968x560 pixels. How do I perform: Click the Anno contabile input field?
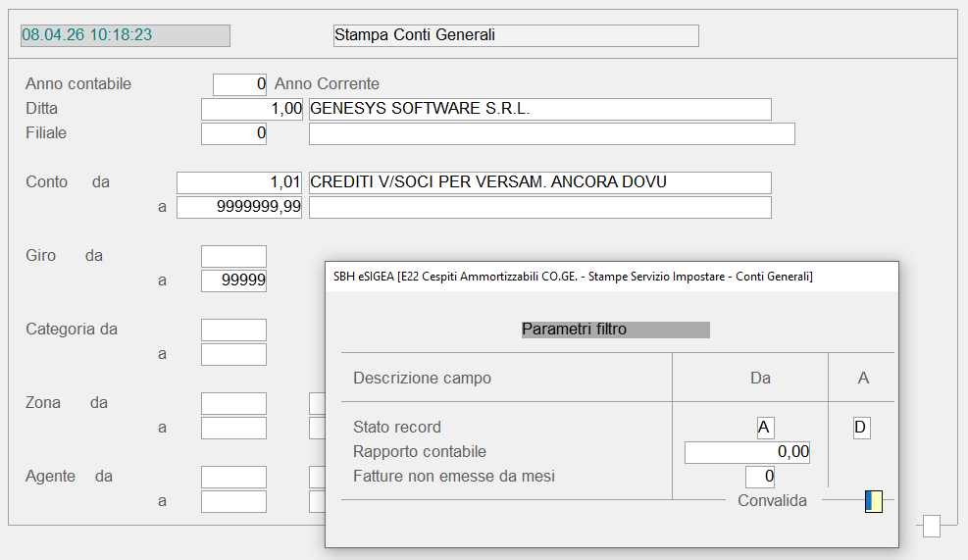[239, 84]
